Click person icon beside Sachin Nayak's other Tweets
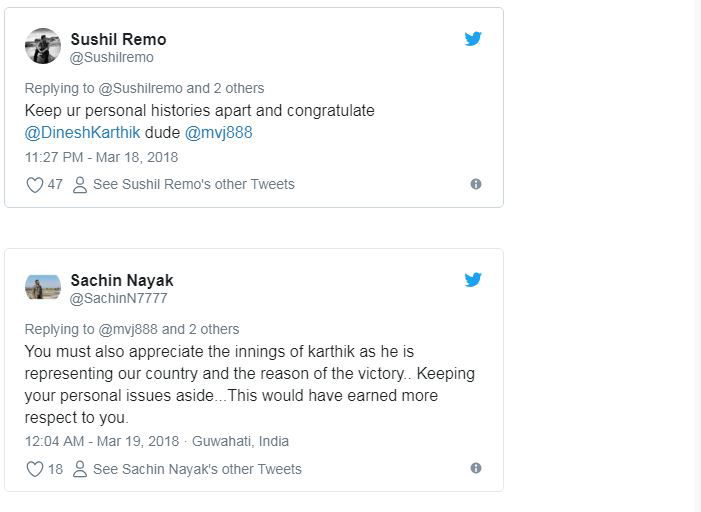This screenshot has width=701, height=512. [x=80, y=469]
